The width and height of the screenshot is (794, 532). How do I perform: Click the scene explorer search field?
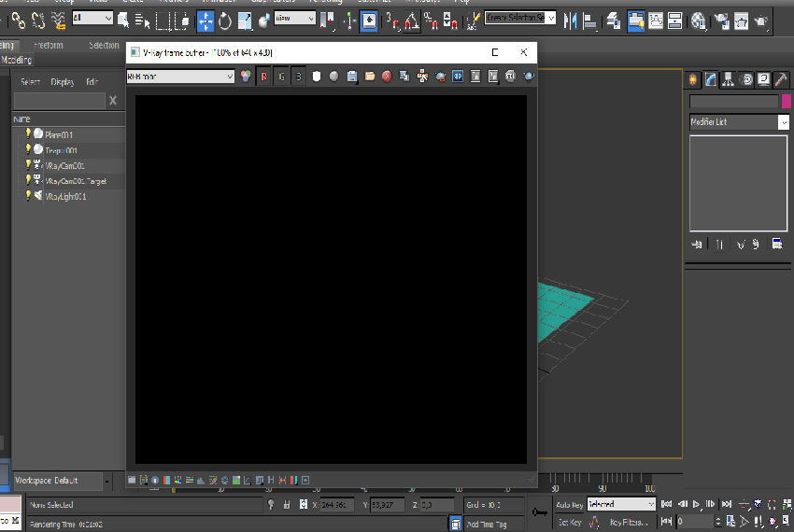coord(59,101)
